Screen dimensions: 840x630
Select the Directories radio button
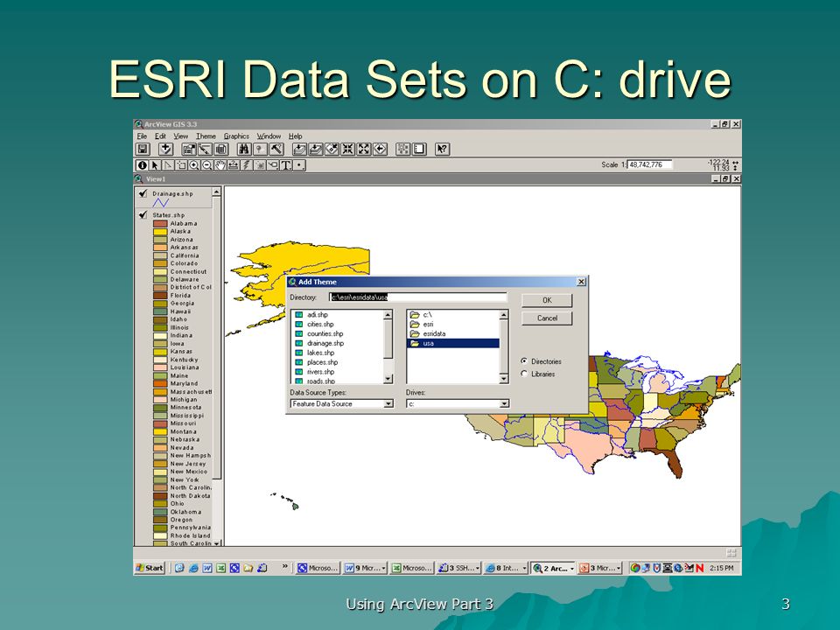pos(524,361)
